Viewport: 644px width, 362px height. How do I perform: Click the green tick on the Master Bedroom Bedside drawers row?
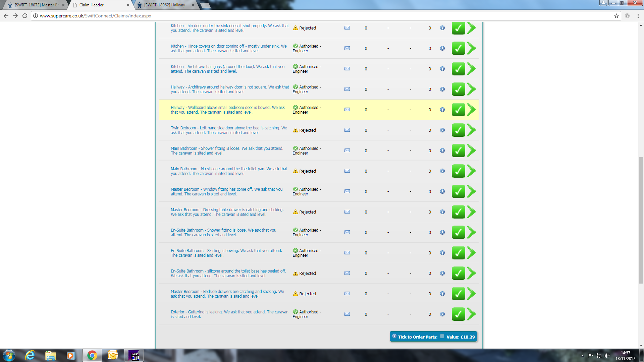(458, 294)
